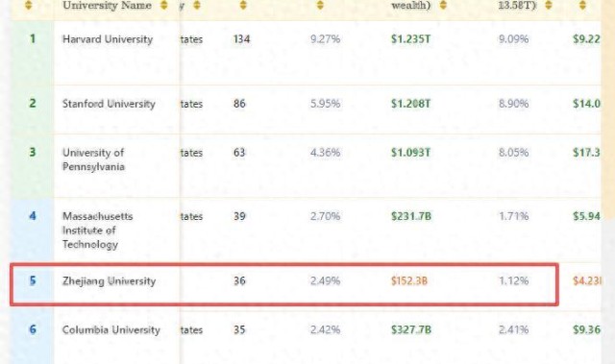The width and height of the screenshot is (615, 364).
Task: Click the 2.49% percentage cell
Action: coord(325,281)
